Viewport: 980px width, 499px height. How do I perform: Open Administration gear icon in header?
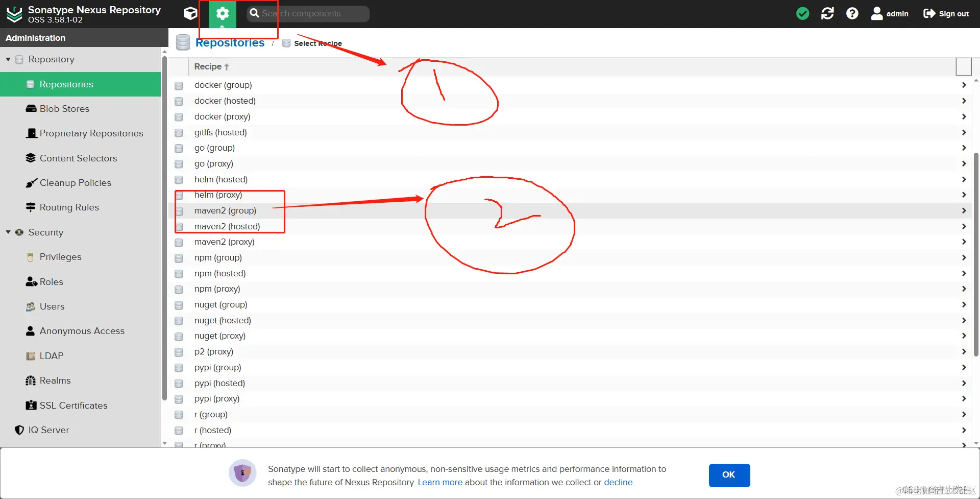(x=222, y=14)
